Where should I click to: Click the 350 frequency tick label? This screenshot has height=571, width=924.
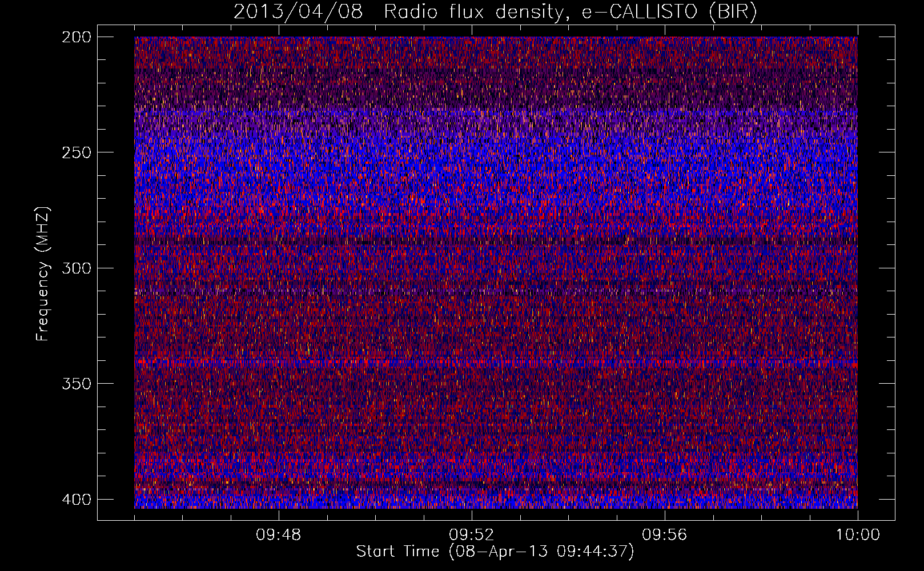pyautogui.click(x=76, y=383)
